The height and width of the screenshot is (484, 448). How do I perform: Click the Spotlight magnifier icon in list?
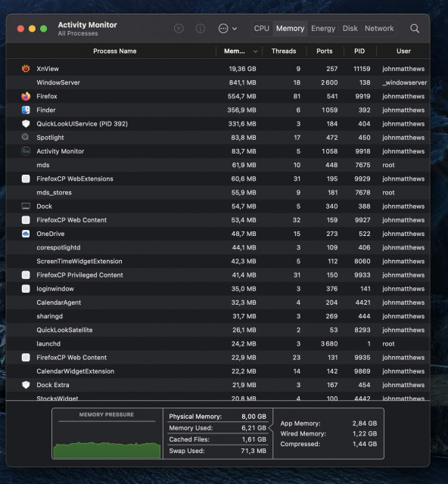(26, 137)
